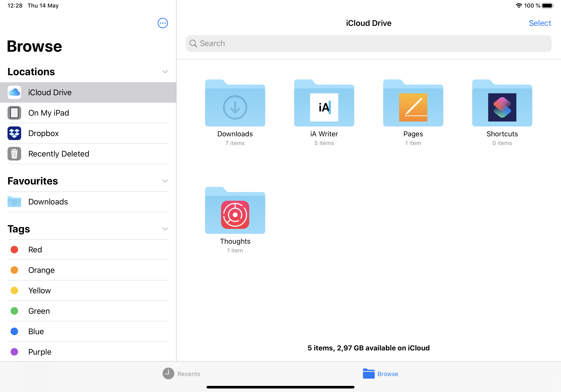Screen dimensions: 561x392
Task: Click the Thoughts folder name label
Action: (x=235, y=241)
